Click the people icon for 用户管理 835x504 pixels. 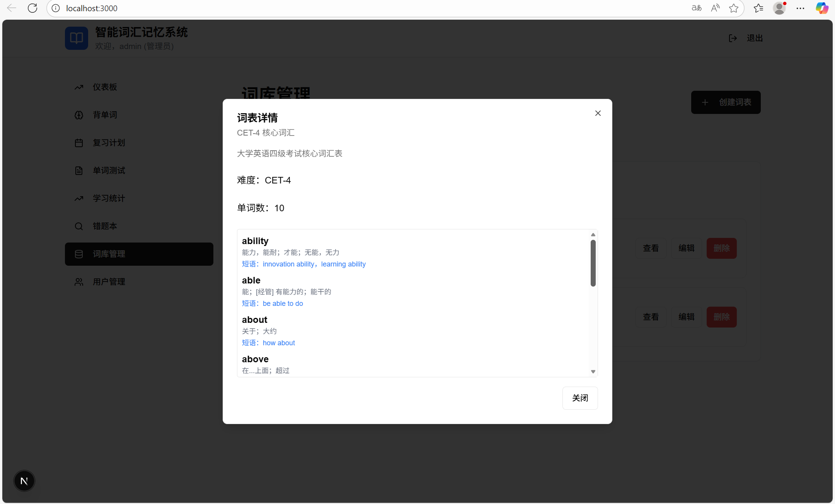click(78, 282)
